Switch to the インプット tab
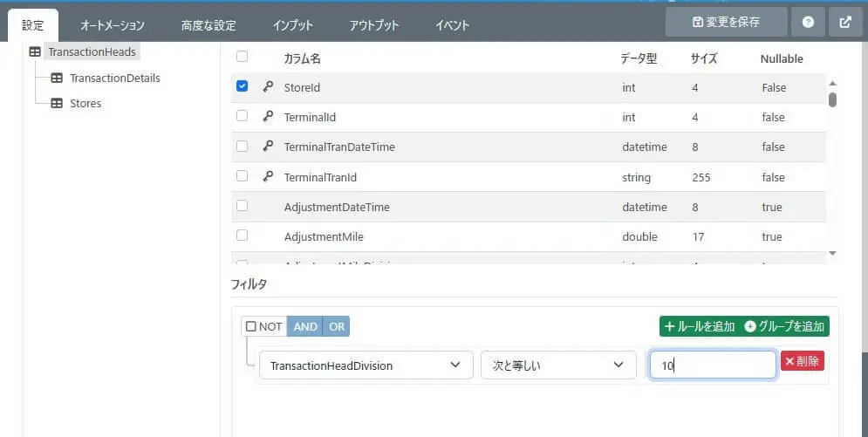This screenshot has width=868, height=437. point(293,25)
